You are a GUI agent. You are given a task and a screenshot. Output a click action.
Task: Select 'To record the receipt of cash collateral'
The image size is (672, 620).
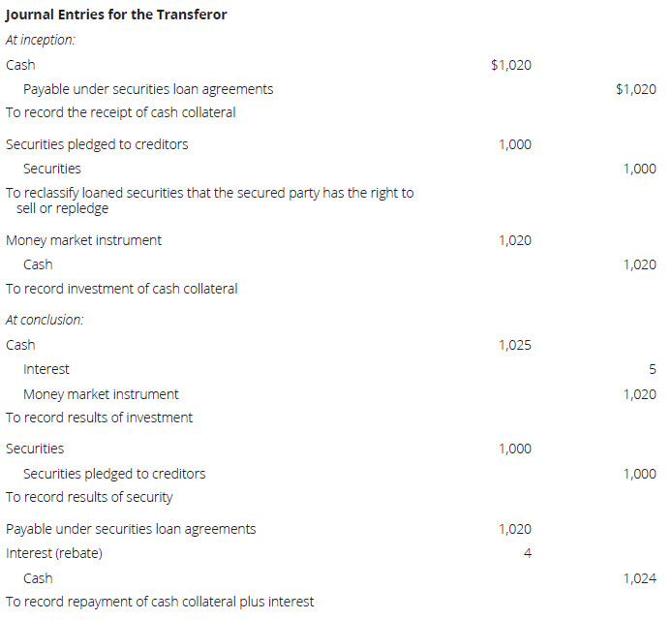tap(121, 112)
